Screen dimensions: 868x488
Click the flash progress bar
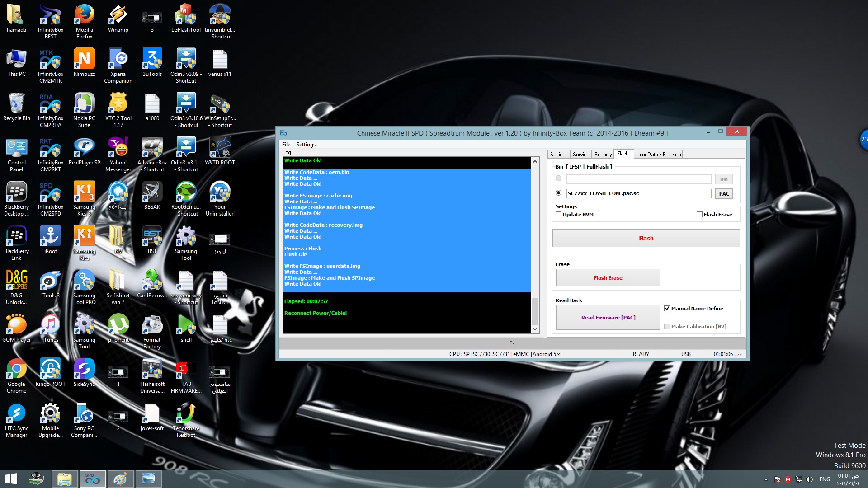tap(512, 343)
